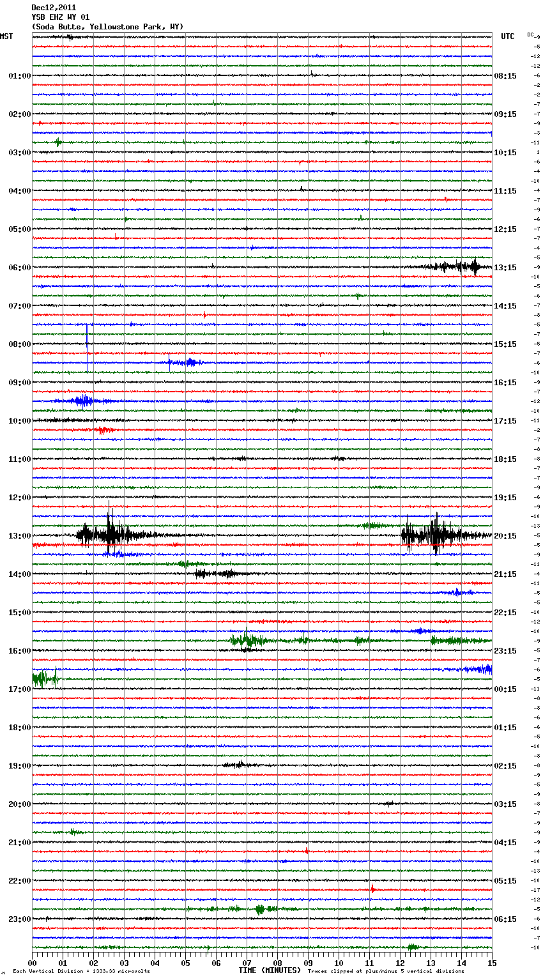This screenshot has width=543, height=980.
Task: Pick the '17:00' MST hour label
Action: [20, 689]
